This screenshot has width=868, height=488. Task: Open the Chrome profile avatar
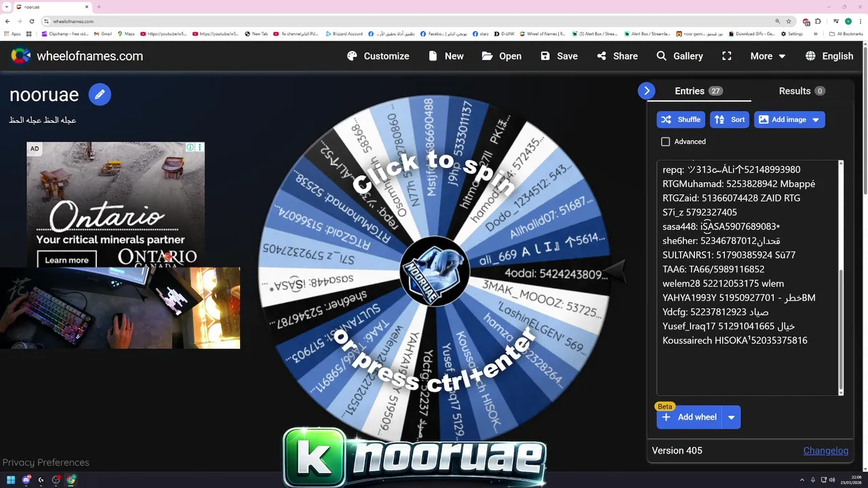pos(848,21)
